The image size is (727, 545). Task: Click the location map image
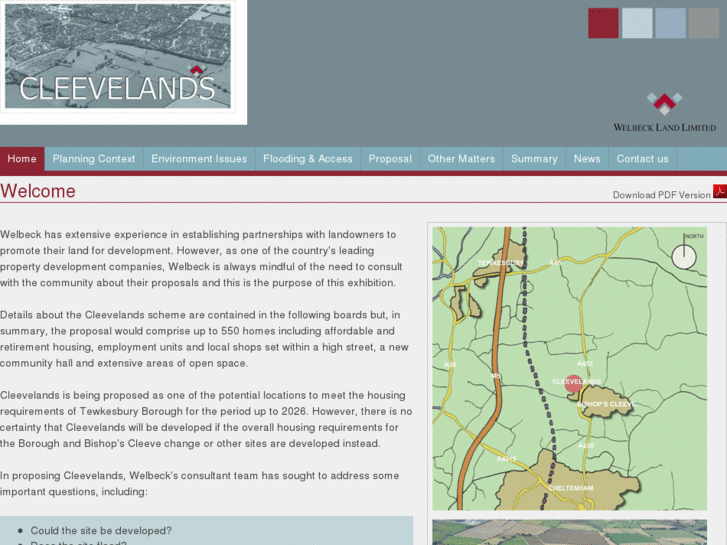tap(569, 368)
